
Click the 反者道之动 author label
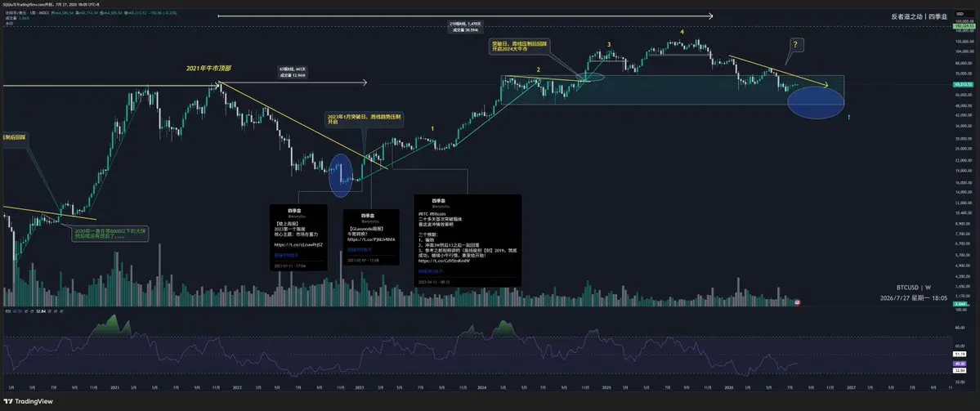click(x=920, y=17)
